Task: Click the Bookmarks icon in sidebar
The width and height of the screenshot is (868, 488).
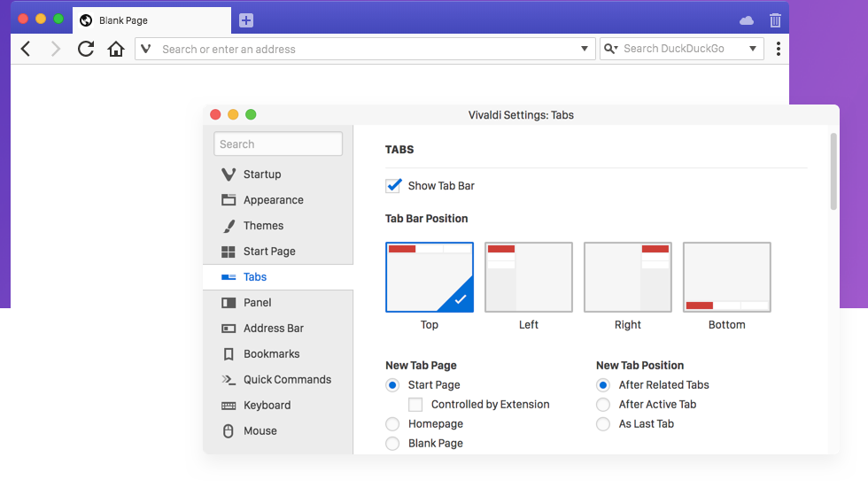Action: point(229,354)
